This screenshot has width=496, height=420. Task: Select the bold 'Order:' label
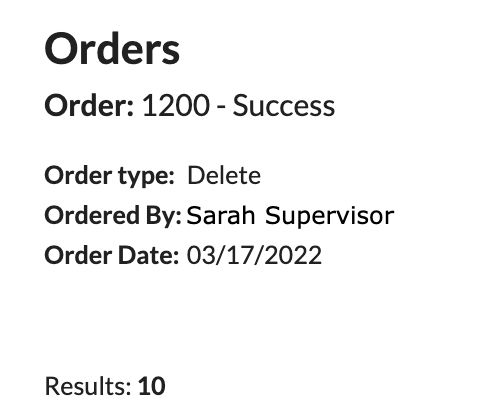pos(89,105)
